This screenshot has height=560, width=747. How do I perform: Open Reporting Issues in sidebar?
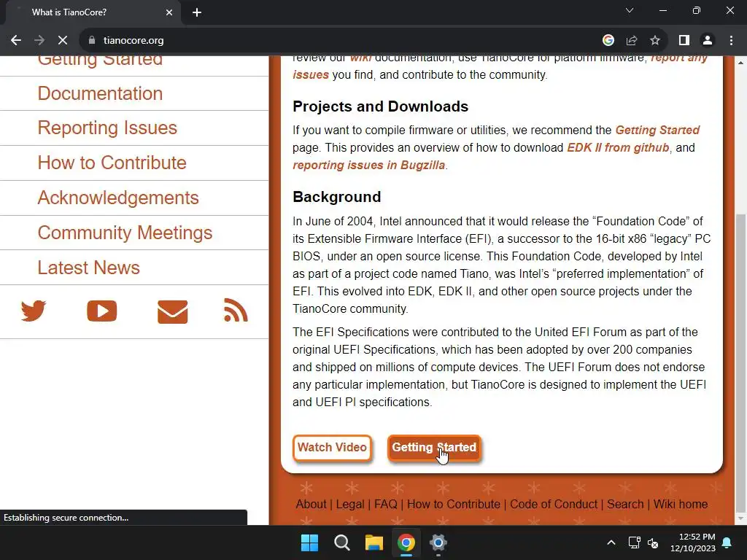coord(107,128)
